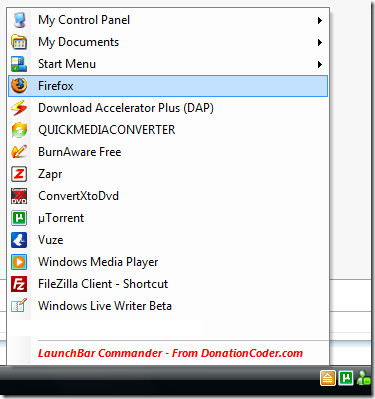Launch Zapr from the list
The image size is (375, 399).
pos(168,174)
